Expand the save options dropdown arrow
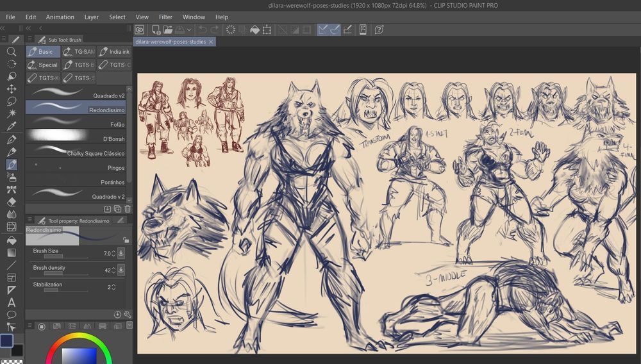 pos(189,29)
